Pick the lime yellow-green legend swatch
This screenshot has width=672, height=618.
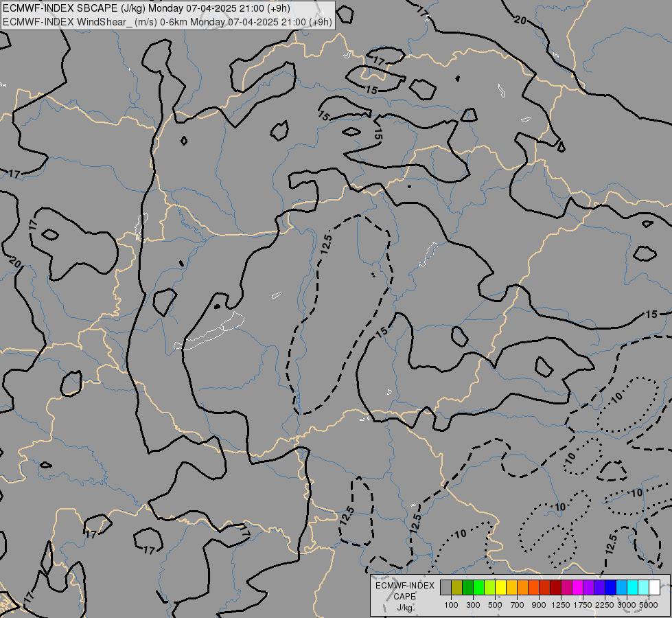coord(490,587)
